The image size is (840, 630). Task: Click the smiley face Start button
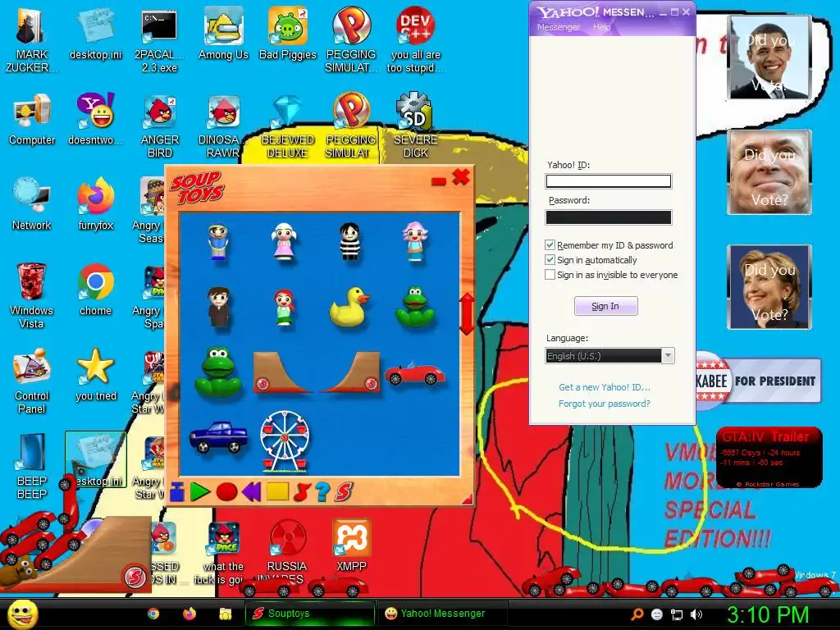click(x=22, y=614)
